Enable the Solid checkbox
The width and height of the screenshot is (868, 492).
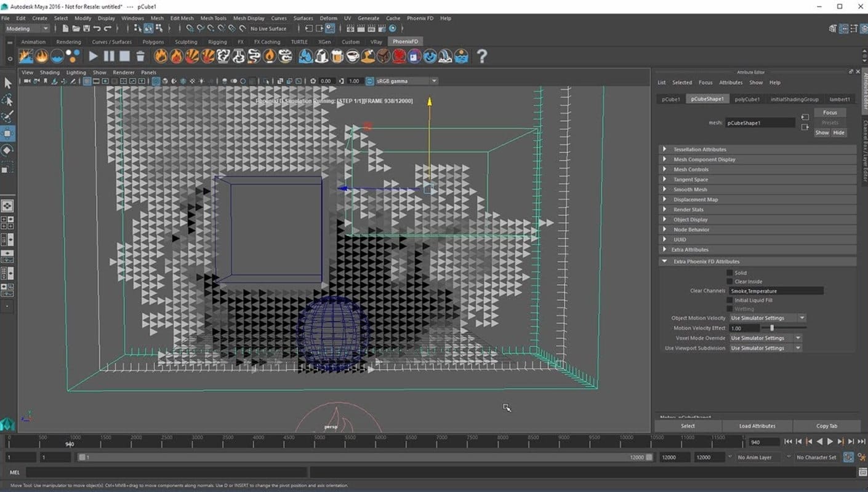tap(730, 272)
